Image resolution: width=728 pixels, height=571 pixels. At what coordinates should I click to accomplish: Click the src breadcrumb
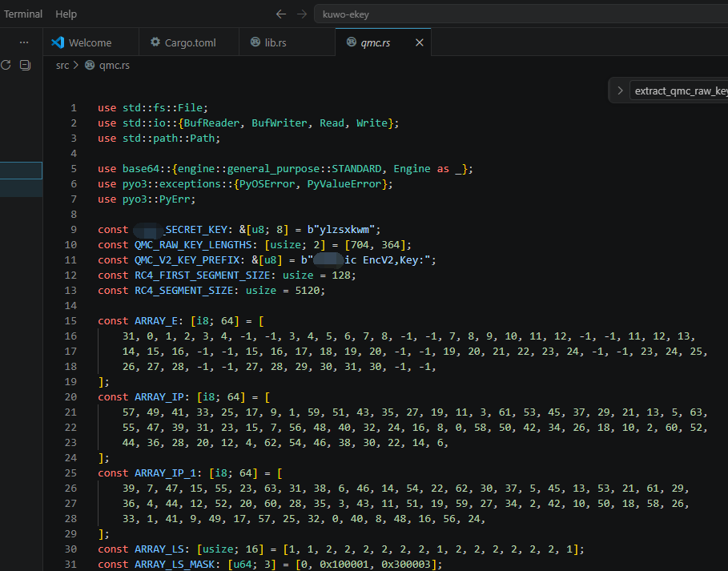point(62,66)
